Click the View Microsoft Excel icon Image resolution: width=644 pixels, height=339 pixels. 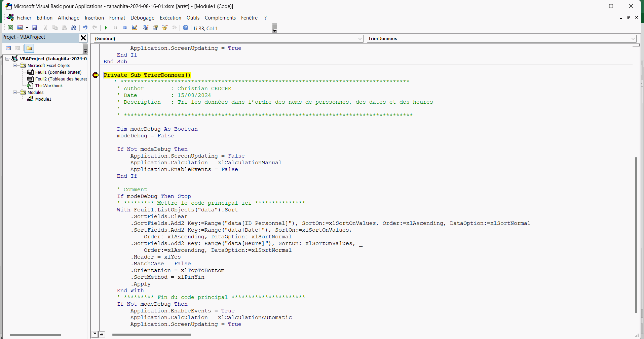coord(10,28)
